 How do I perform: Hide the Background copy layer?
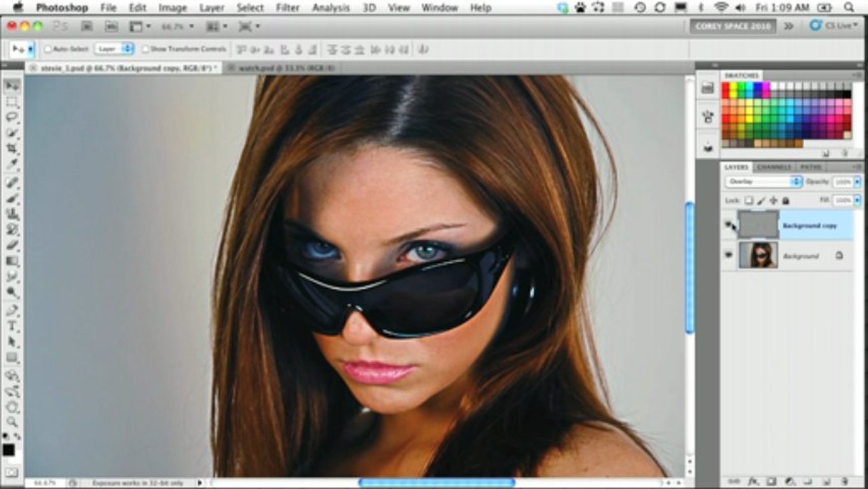point(730,225)
